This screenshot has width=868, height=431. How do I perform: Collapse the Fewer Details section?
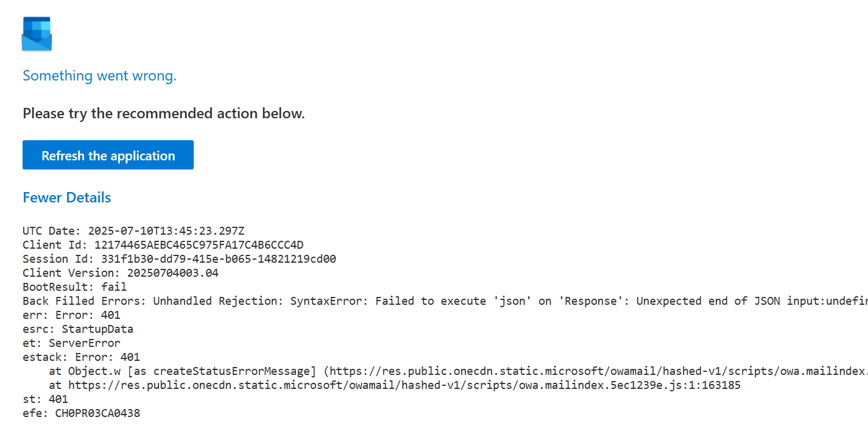(x=66, y=198)
